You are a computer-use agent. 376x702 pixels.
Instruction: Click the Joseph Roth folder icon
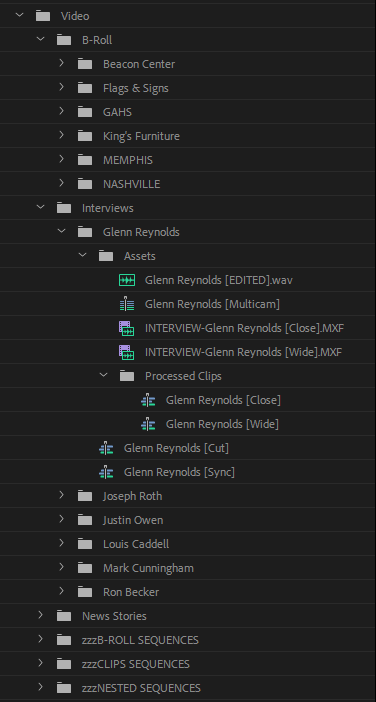[x=85, y=496]
